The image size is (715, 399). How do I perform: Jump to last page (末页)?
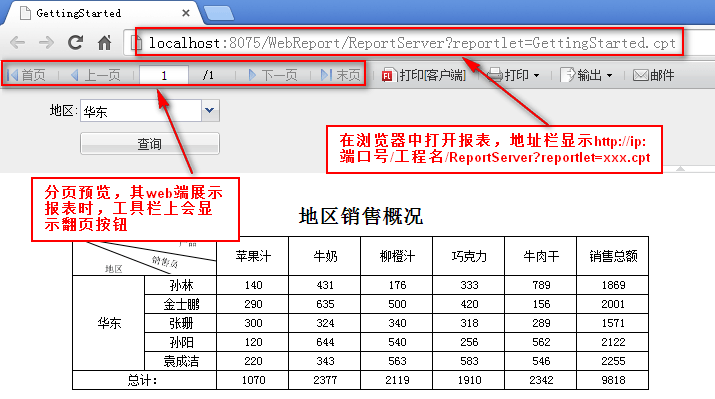point(340,75)
